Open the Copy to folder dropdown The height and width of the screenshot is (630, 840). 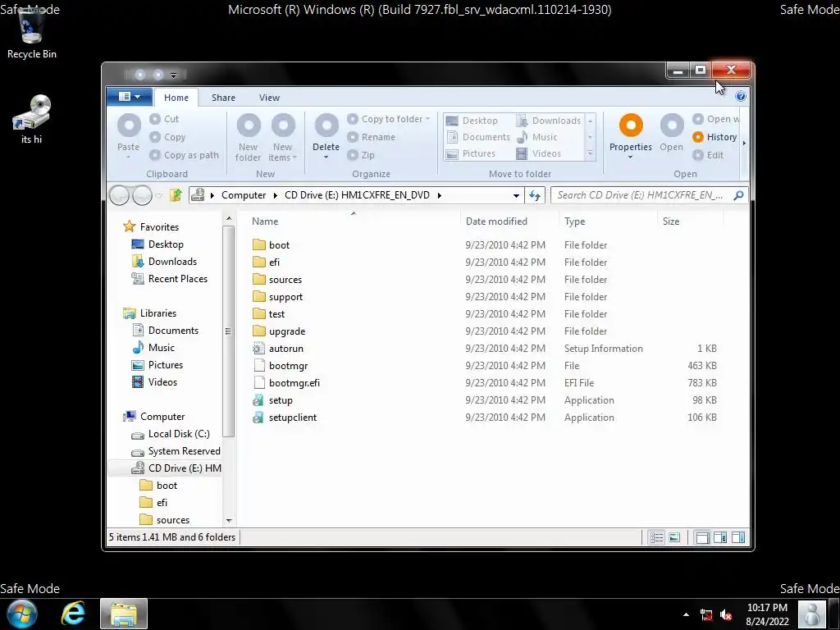(427, 119)
